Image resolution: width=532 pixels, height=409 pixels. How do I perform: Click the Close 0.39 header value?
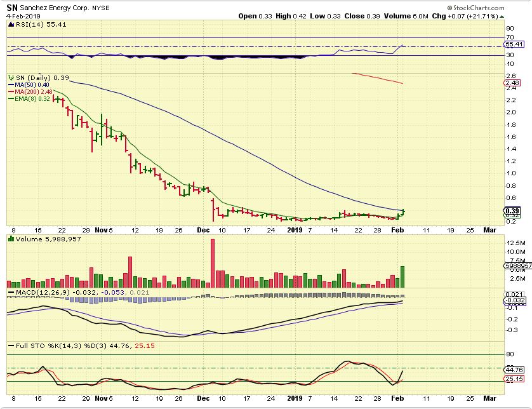[x=362, y=16]
